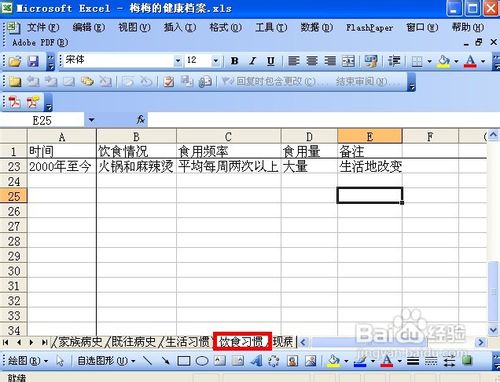This screenshot has width=500, height=382.
Task: Apply borders with the borders icon
Action: [x=417, y=61]
